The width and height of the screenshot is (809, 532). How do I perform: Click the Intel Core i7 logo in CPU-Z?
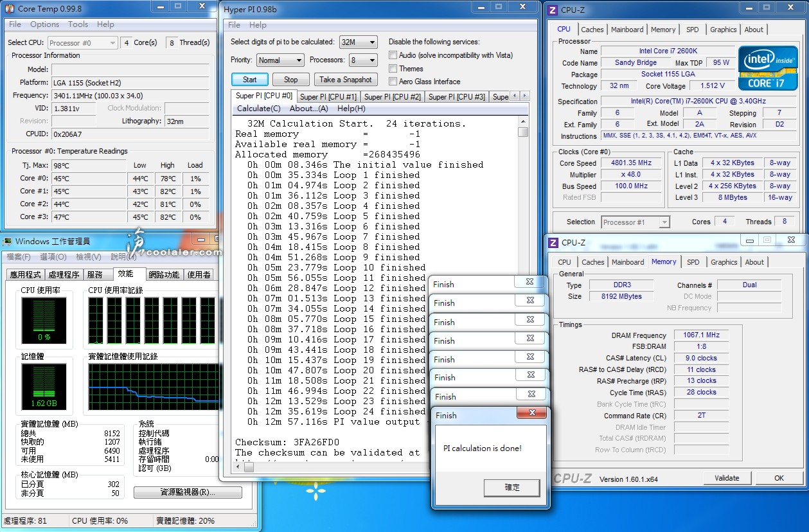[768, 68]
